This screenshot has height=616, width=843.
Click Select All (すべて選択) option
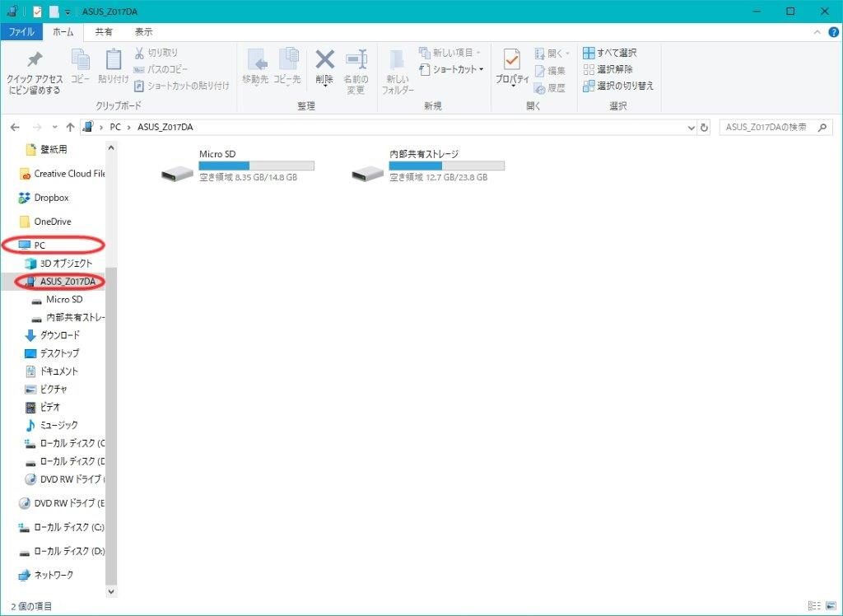pos(609,53)
